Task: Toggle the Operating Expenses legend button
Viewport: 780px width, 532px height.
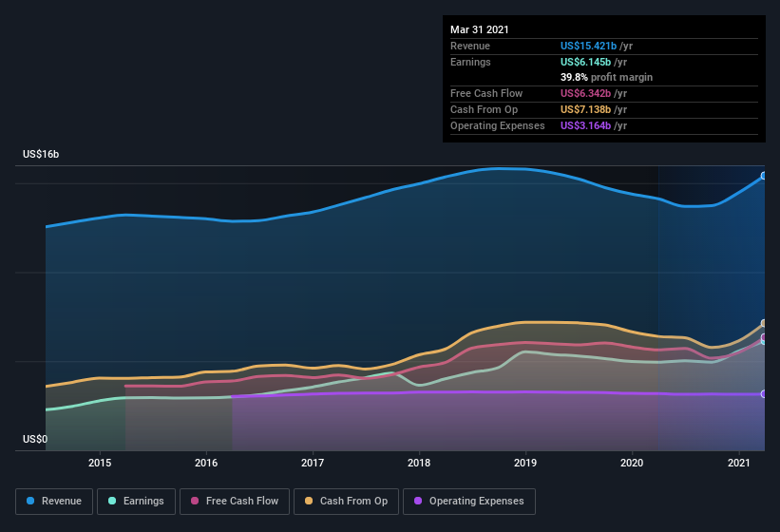Action: pyautogui.click(x=469, y=502)
